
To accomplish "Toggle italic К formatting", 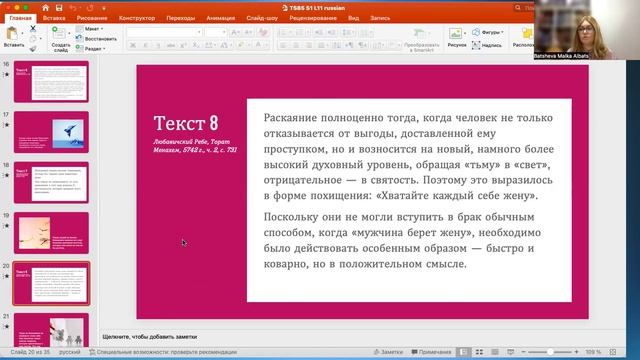I will [145, 45].
